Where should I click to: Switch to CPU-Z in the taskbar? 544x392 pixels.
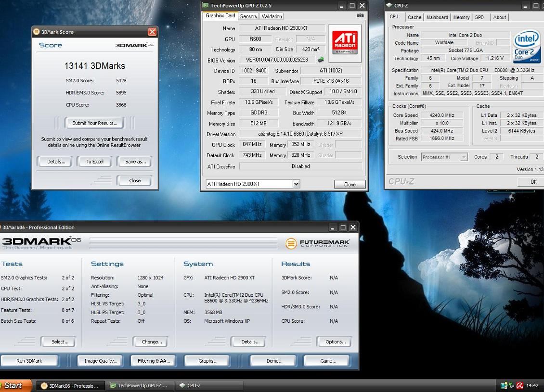(209, 386)
